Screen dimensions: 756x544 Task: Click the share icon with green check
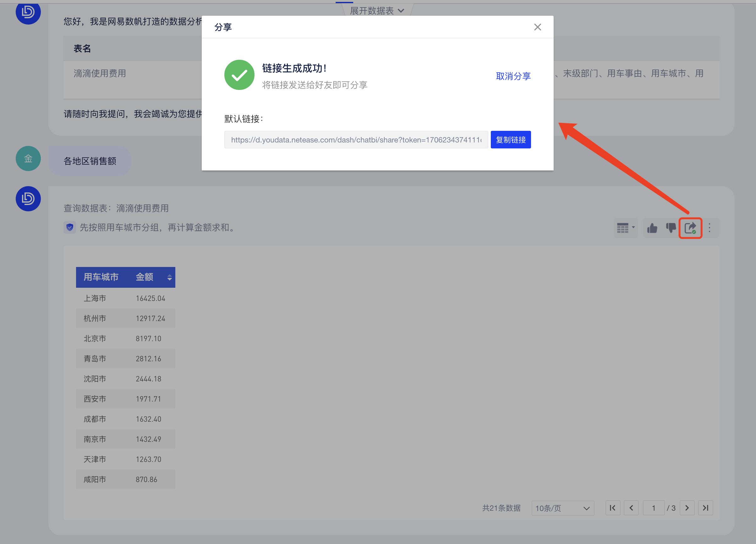tap(690, 228)
